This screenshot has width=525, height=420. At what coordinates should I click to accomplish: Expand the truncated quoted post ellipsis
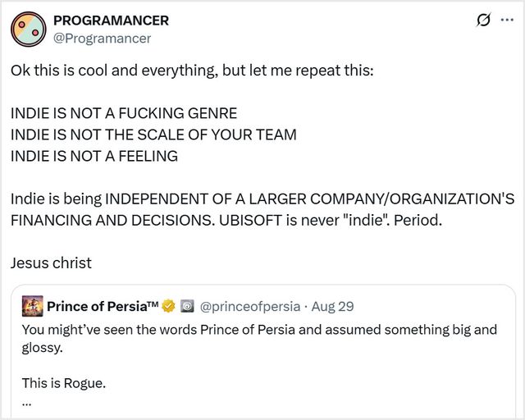point(27,401)
